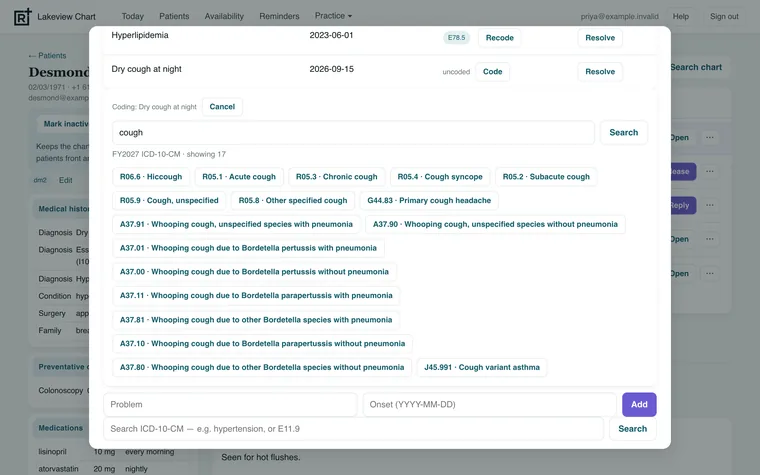Choose A37.91 Whooping cough with pneumonia
760x475 pixels.
click(236, 224)
